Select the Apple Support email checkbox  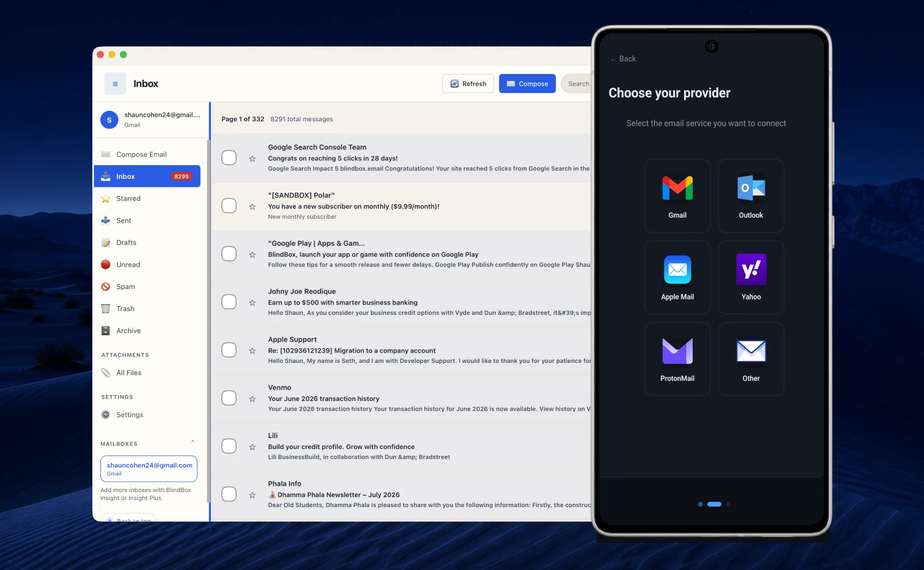tap(229, 350)
